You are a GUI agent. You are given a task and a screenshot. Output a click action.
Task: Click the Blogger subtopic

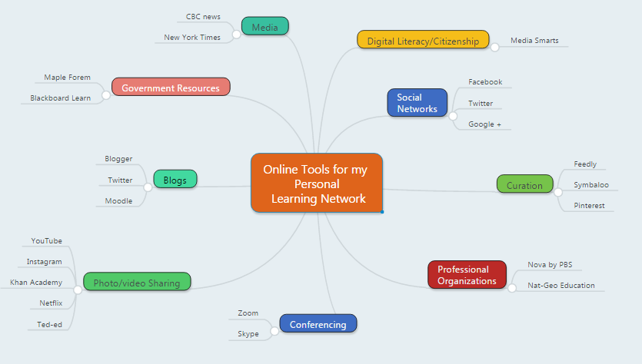118,159
